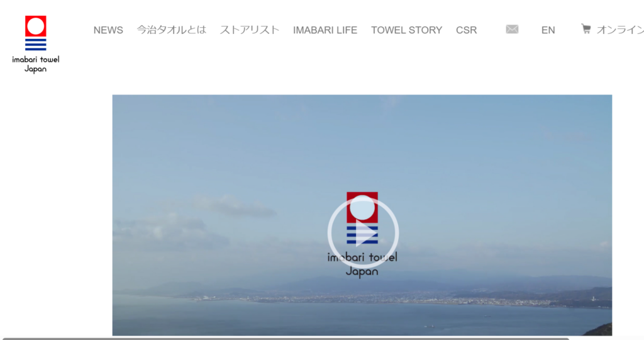Screen dimensions: 644x340
Task: Open the IMABARI LIFE section
Action: (325, 30)
